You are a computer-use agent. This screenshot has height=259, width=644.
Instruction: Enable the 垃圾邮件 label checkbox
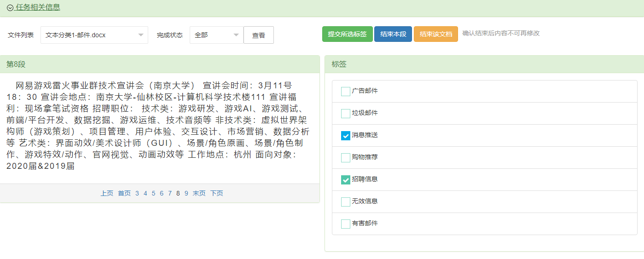(346, 113)
